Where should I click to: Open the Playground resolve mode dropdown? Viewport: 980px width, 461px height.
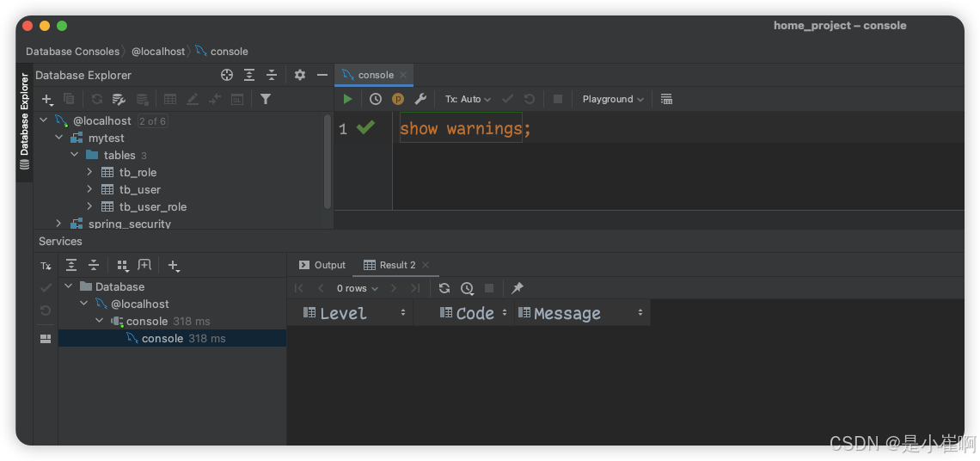pos(613,99)
